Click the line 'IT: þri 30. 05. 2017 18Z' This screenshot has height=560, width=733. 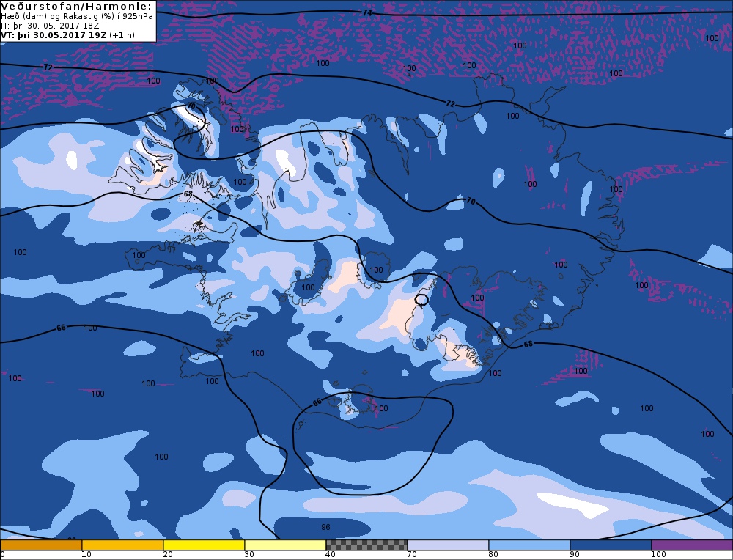pyautogui.click(x=50, y=26)
